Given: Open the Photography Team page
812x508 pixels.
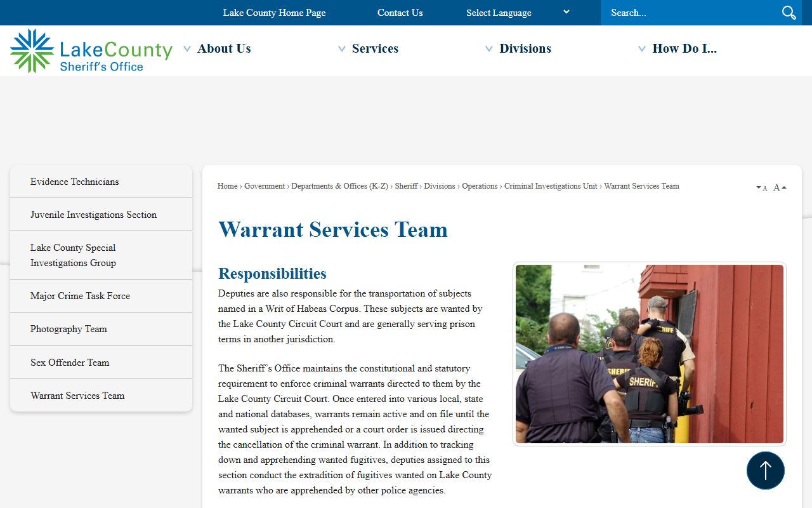Looking at the screenshot, I should [101, 329].
